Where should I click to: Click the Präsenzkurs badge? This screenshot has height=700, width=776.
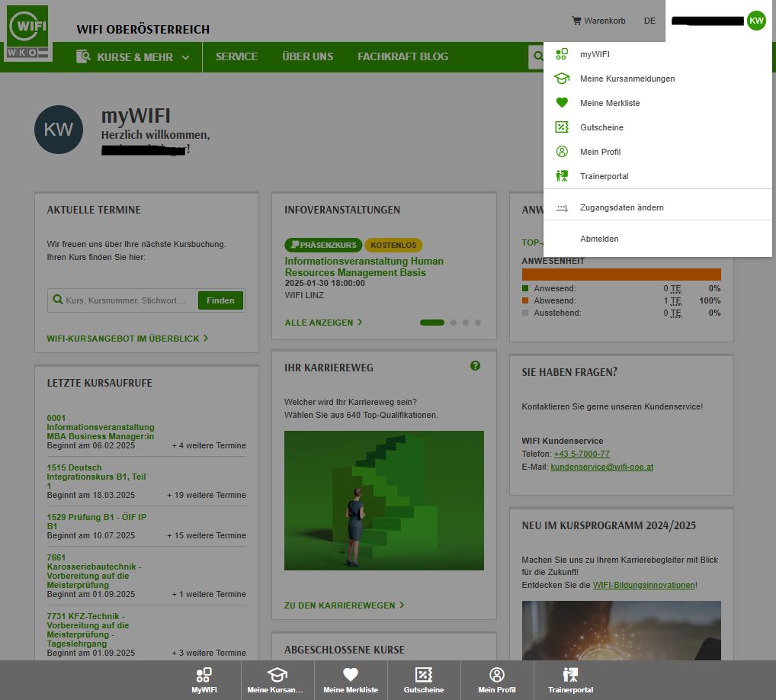point(323,245)
